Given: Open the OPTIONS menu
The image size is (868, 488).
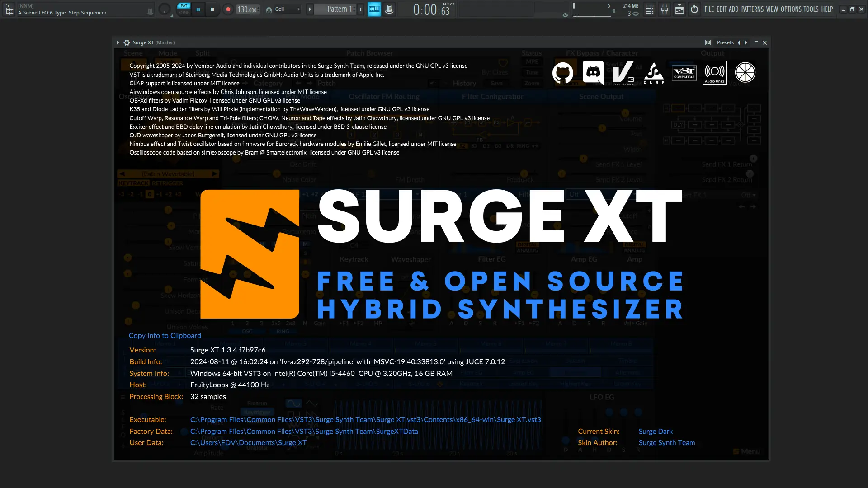Looking at the screenshot, I should coord(791,9).
